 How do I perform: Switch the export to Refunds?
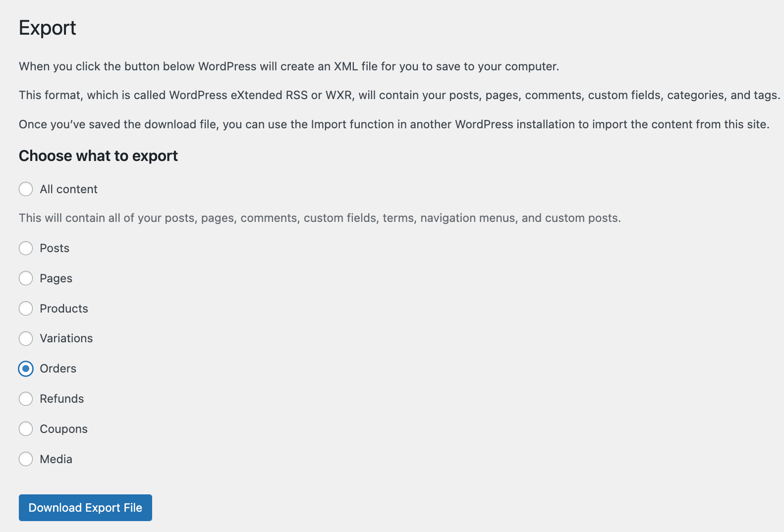[26, 399]
